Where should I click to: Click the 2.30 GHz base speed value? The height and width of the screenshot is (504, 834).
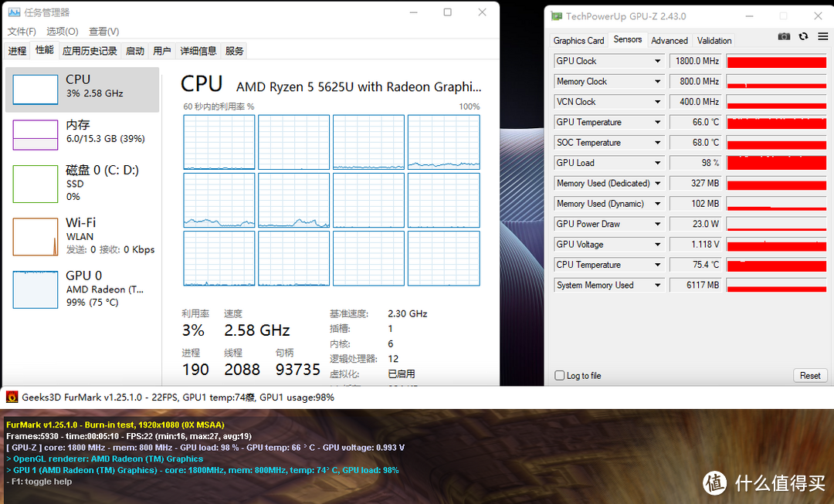(408, 313)
